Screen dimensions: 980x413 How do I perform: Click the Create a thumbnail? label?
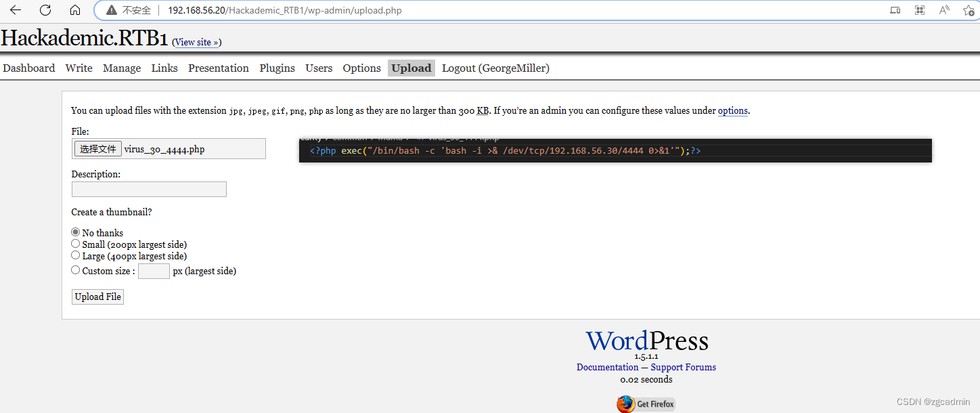[112, 212]
